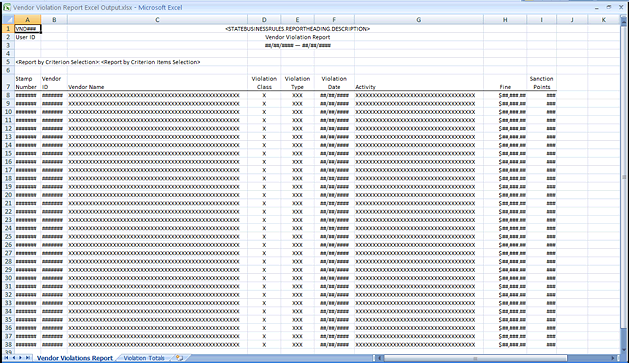Select row 20 header
Screen dimensions: 629x363
tap(8, 195)
